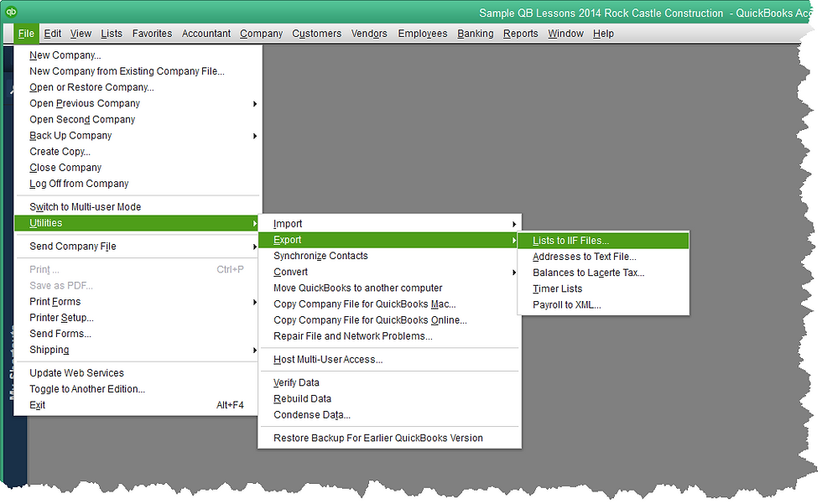Select Addresses to Text File...
The width and height of the screenshot is (822, 504).
click(603, 257)
